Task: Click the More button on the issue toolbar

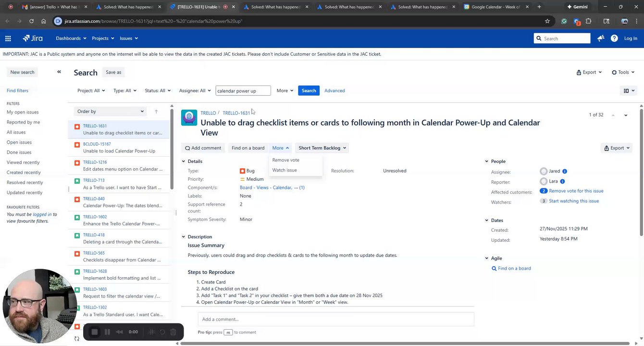Action: pyautogui.click(x=281, y=148)
